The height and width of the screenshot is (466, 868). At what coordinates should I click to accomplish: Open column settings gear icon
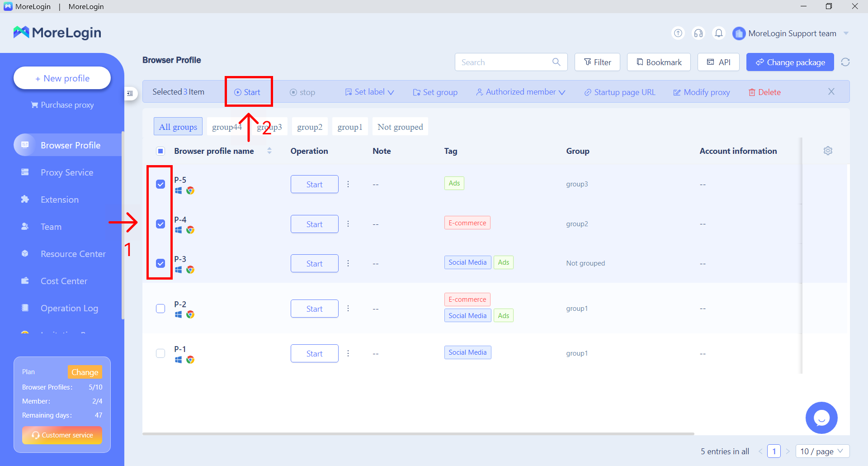tap(828, 151)
